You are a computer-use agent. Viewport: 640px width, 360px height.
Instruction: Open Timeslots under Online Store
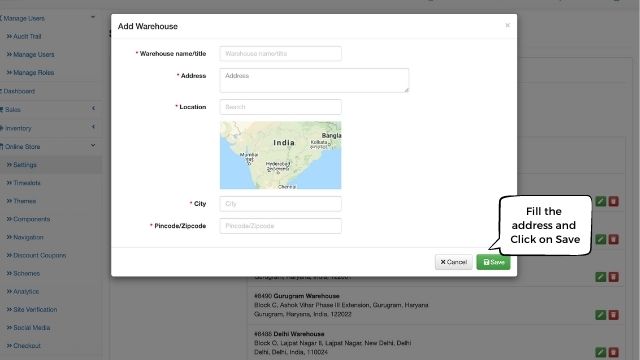pyautogui.click(x=27, y=183)
